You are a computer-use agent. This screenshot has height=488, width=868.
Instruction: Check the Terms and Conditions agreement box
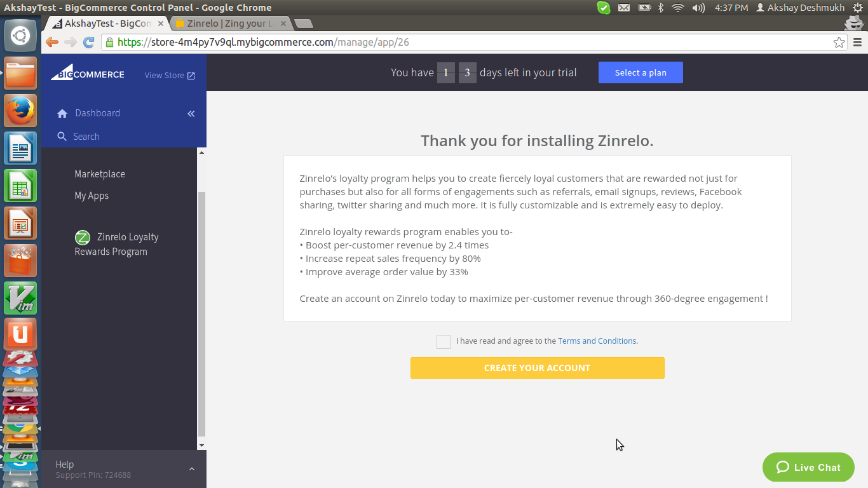pos(444,342)
